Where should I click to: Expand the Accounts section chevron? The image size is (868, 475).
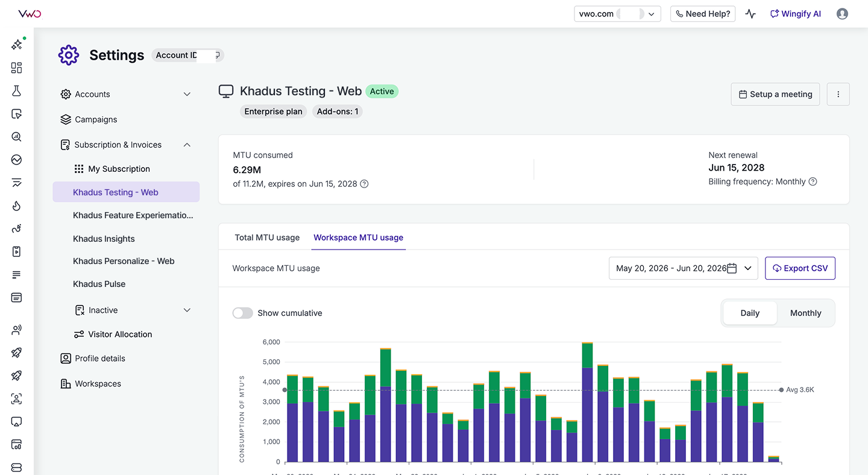click(187, 94)
